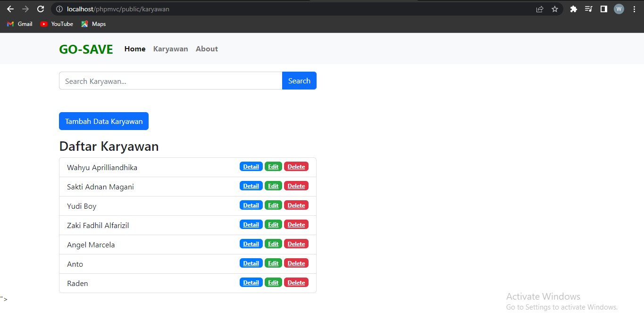Bookmark this page via the star icon

click(x=555, y=8)
